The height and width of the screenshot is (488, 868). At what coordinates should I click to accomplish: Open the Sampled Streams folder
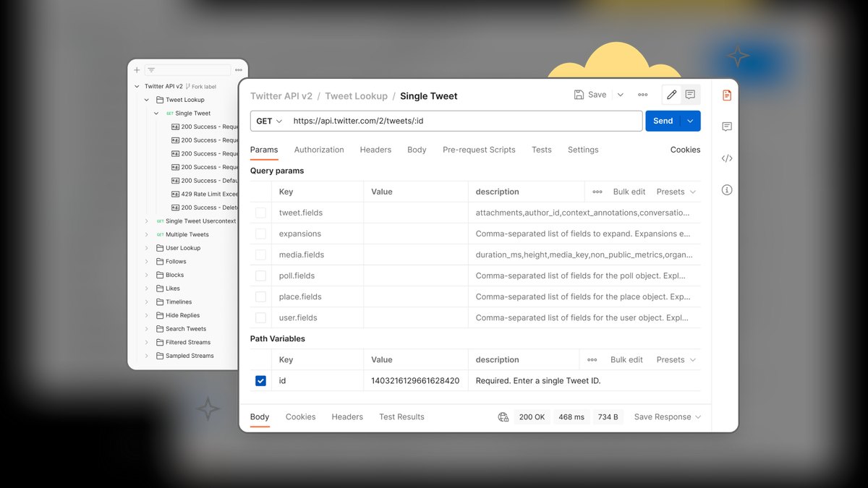[x=190, y=356]
